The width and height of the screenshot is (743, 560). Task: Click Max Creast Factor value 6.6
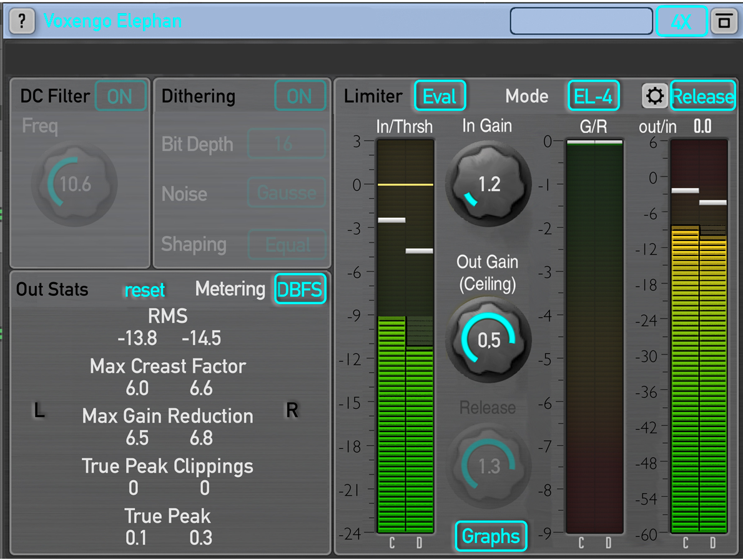point(202,388)
